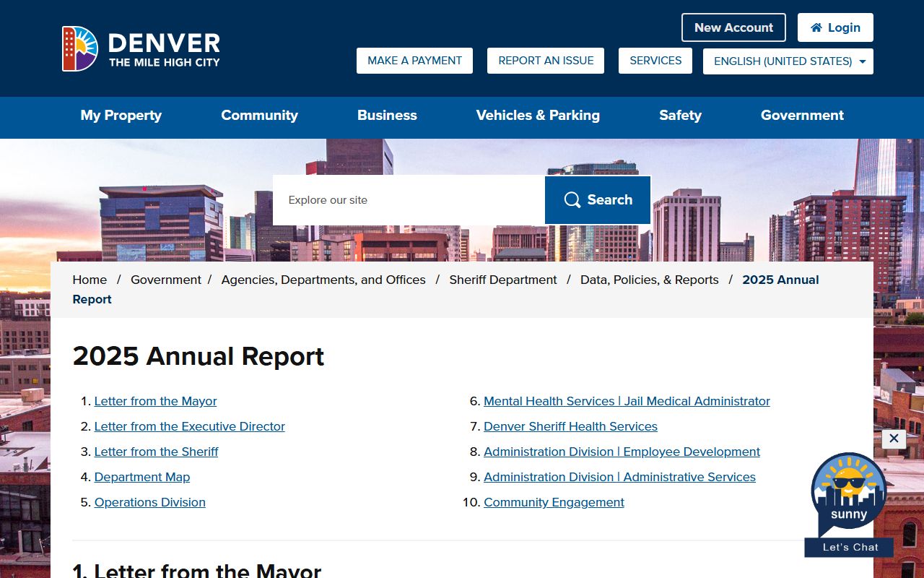Focus the Explore our site search field
The height and width of the screenshot is (578, 924).
[x=409, y=200]
